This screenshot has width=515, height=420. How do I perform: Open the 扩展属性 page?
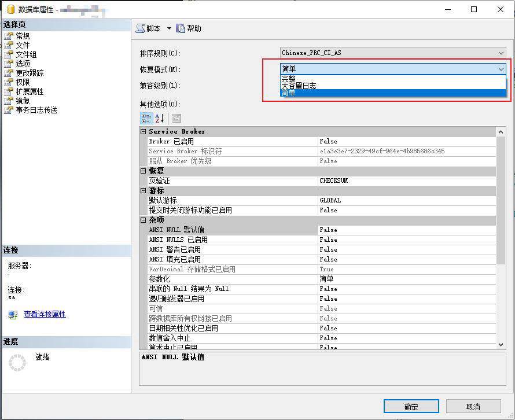(30, 91)
